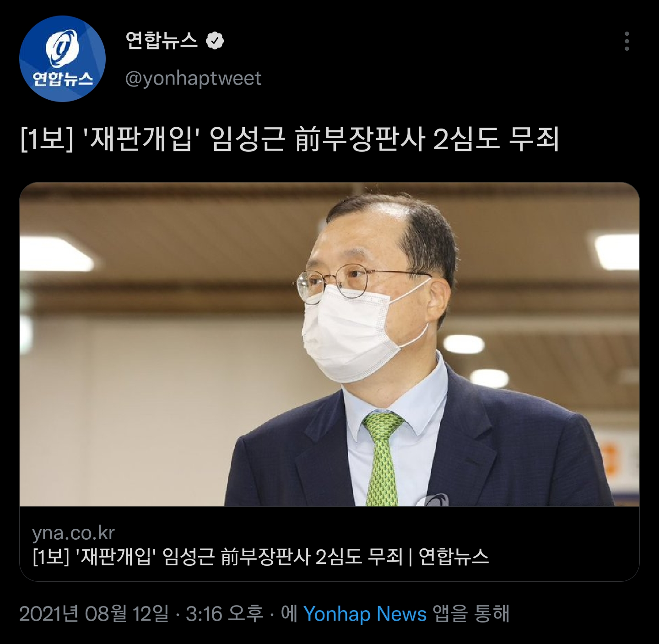This screenshot has height=644, width=659.
Task: Open the three-dot more options menu
Action: [627, 41]
